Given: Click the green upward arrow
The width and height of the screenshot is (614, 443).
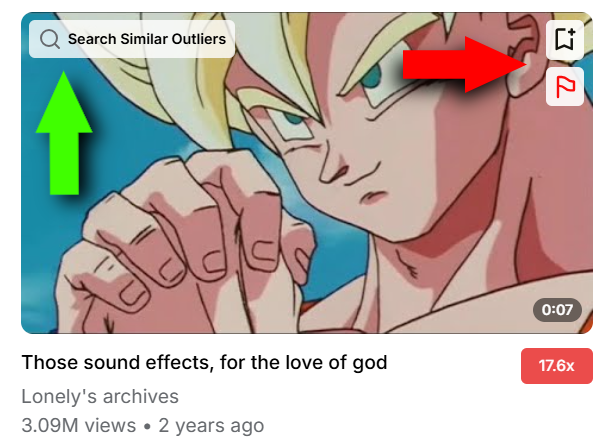Looking at the screenshot, I should coord(64,132).
